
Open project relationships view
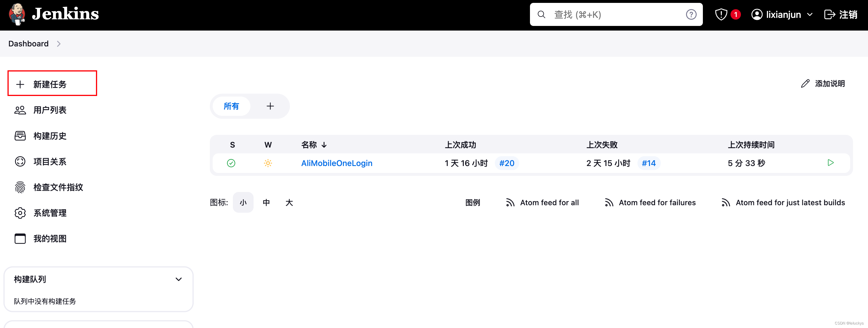coord(50,161)
